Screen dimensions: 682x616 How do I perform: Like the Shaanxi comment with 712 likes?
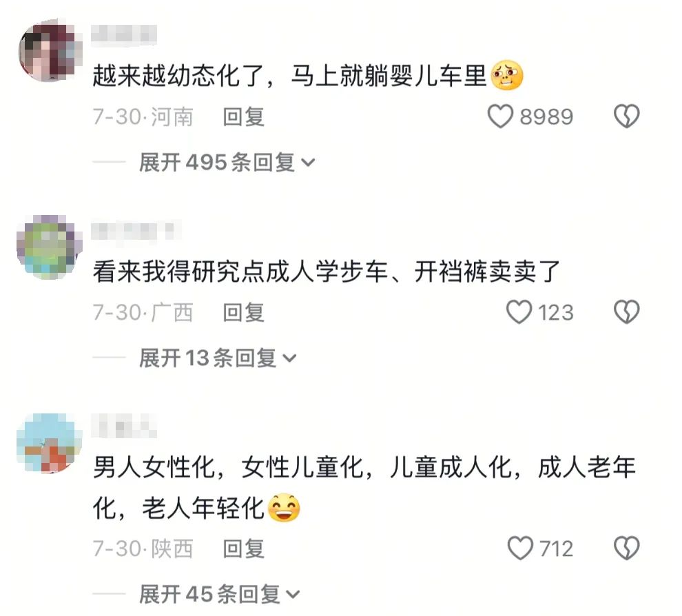click(520, 548)
